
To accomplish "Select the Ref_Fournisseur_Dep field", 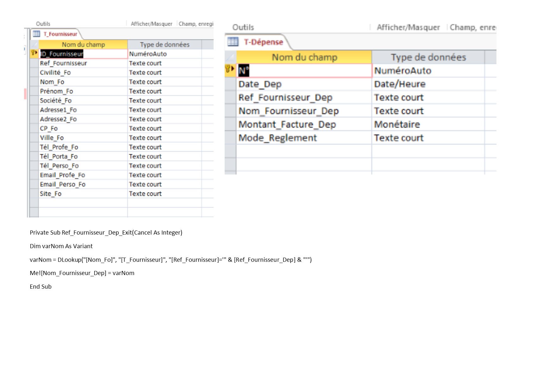I will coord(304,97).
